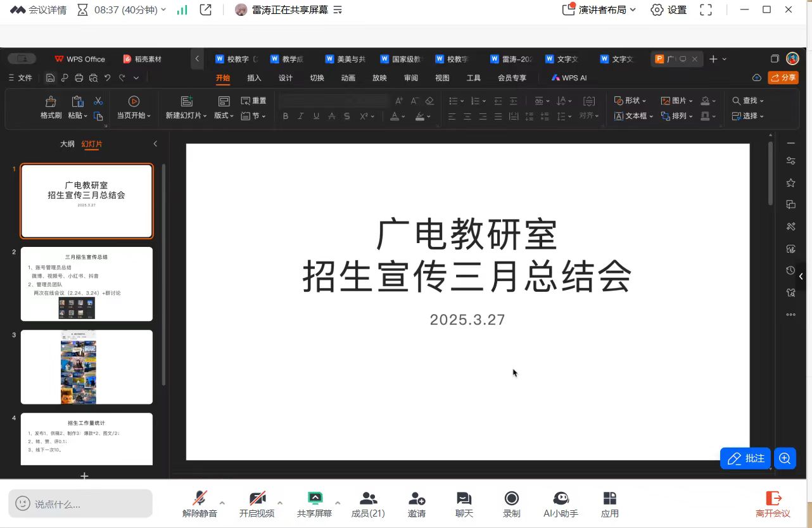
Task: Click the Format Painter (格式刷) icon
Action: click(51, 102)
